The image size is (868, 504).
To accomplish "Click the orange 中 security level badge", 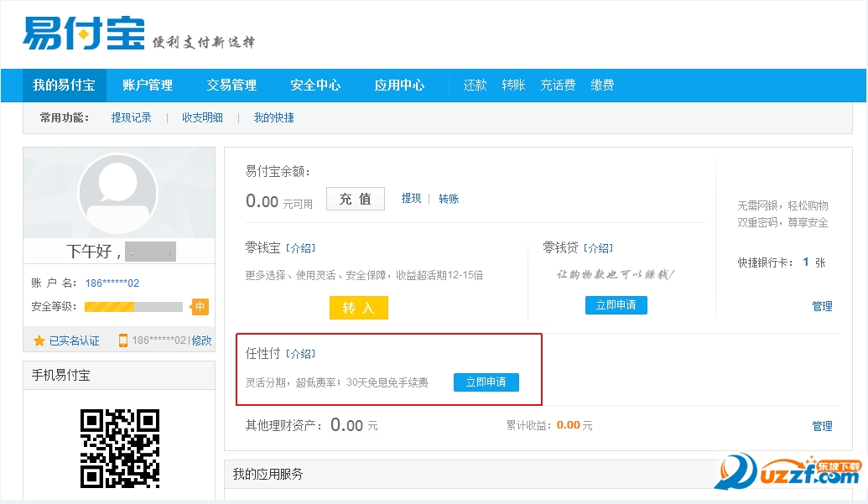I will 200,307.
